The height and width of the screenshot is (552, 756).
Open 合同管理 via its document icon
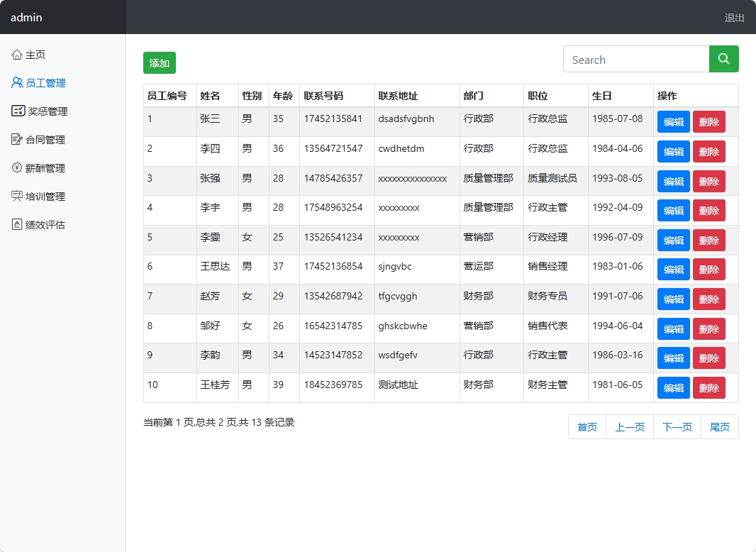point(16,139)
